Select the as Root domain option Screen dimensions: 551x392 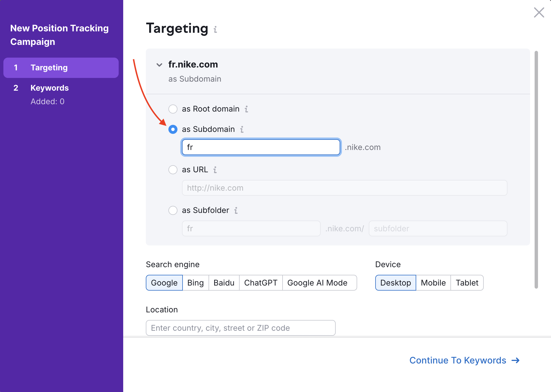pyautogui.click(x=173, y=109)
